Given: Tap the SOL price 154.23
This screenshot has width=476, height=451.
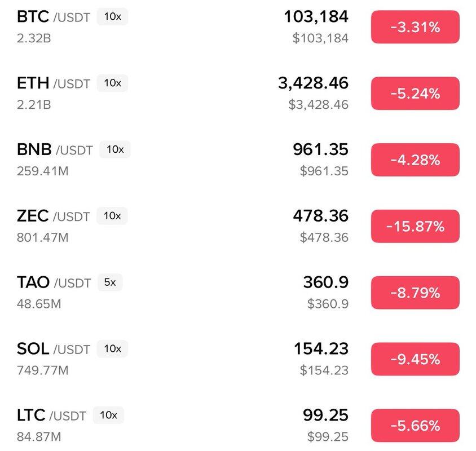Looking at the screenshot, I should 321,349.
